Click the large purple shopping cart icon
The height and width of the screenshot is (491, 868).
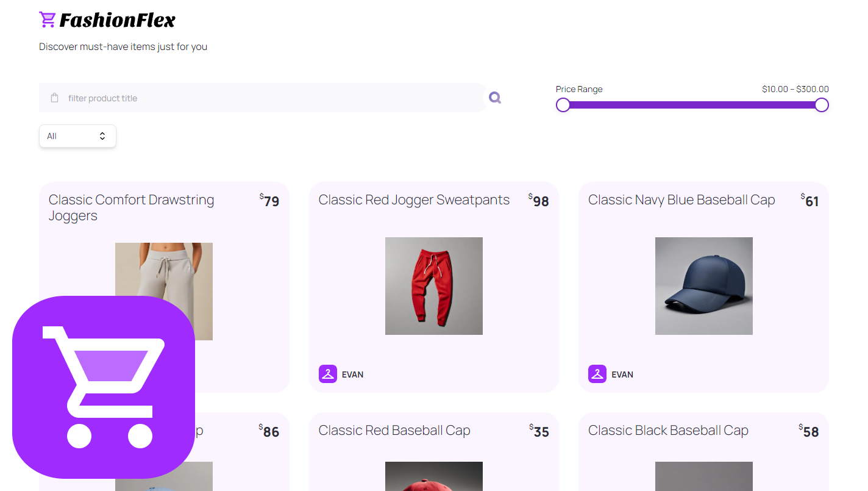point(104,387)
